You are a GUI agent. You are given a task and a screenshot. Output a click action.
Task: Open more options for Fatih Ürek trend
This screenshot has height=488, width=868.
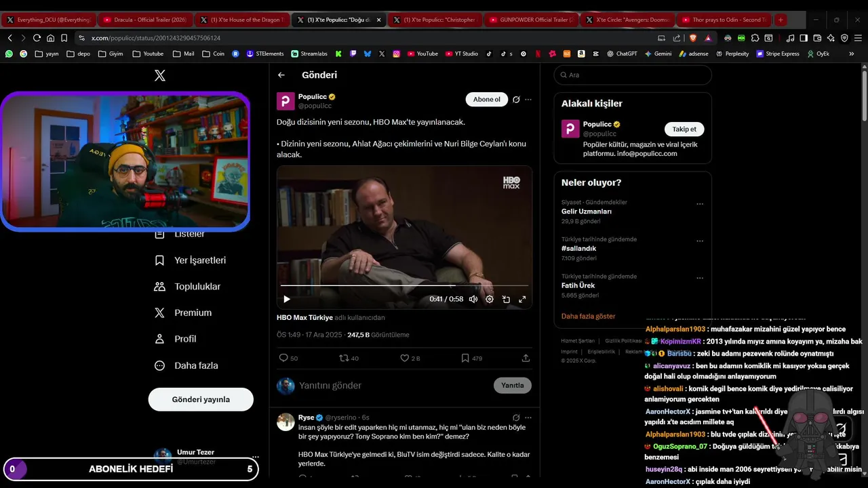click(700, 278)
